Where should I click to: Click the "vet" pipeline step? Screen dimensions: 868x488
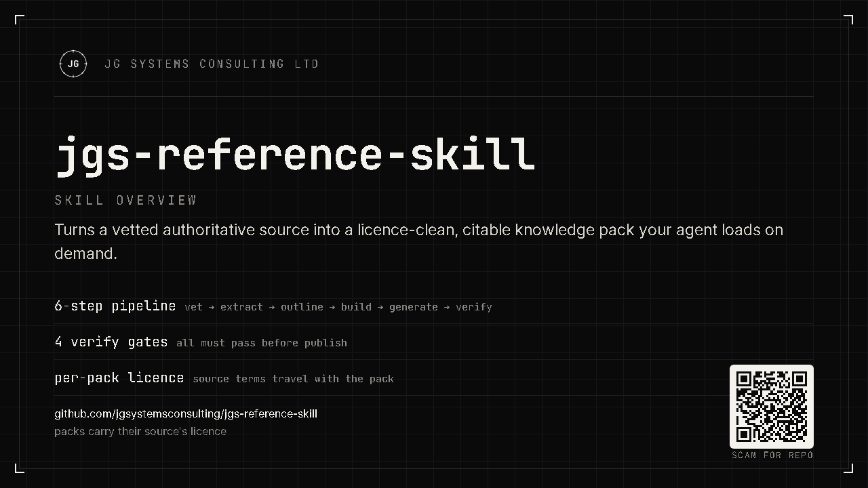pos(193,307)
